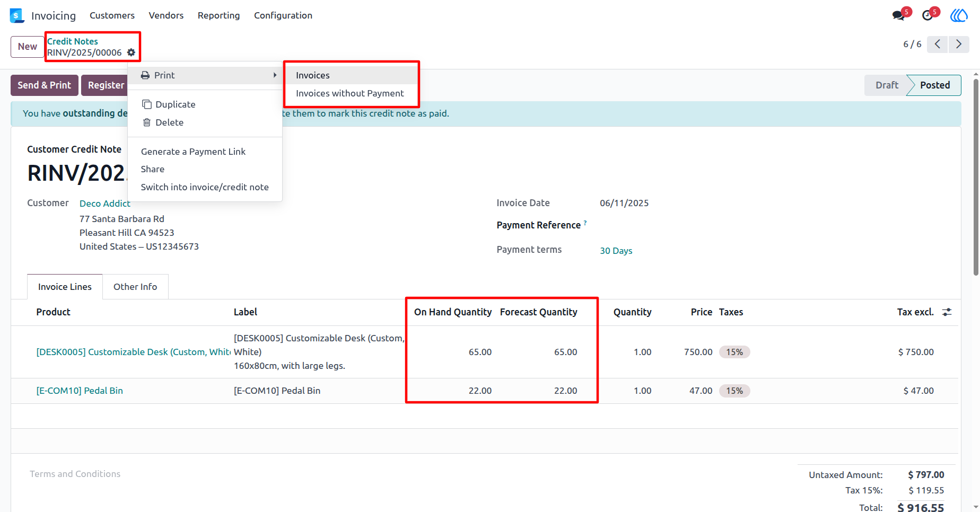The height and width of the screenshot is (512, 980).
Task: Click the gear icon beside RINV/2025/00006
Action: [132, 52]
